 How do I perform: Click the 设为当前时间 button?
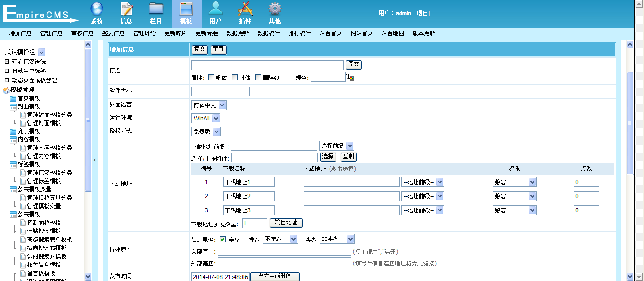click(275, 276)
